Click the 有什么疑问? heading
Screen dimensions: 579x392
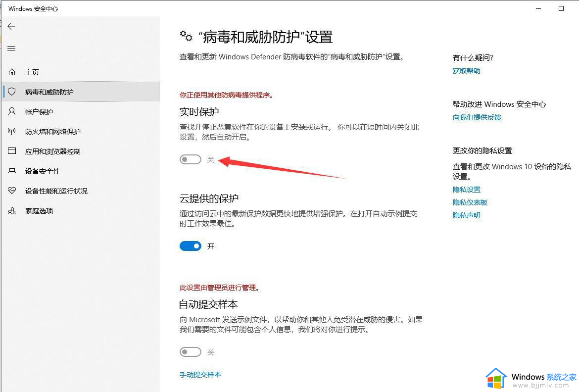click(473, 57)
